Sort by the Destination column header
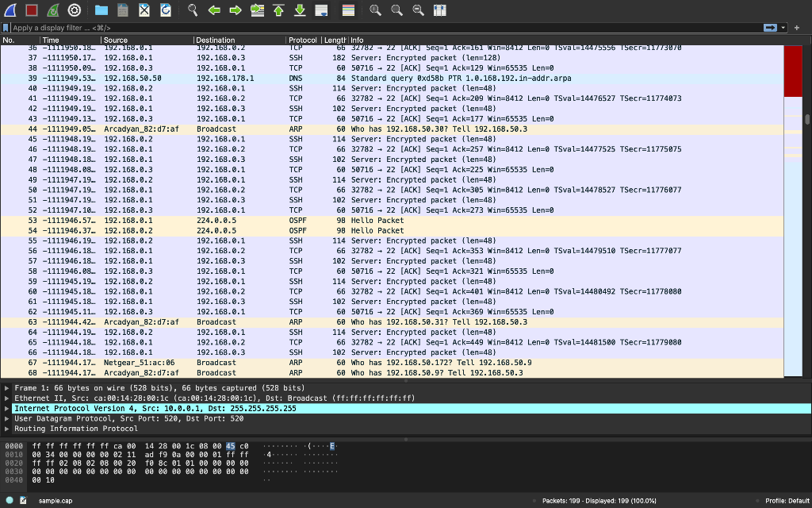The image size is (812, 508). [239, 40]
